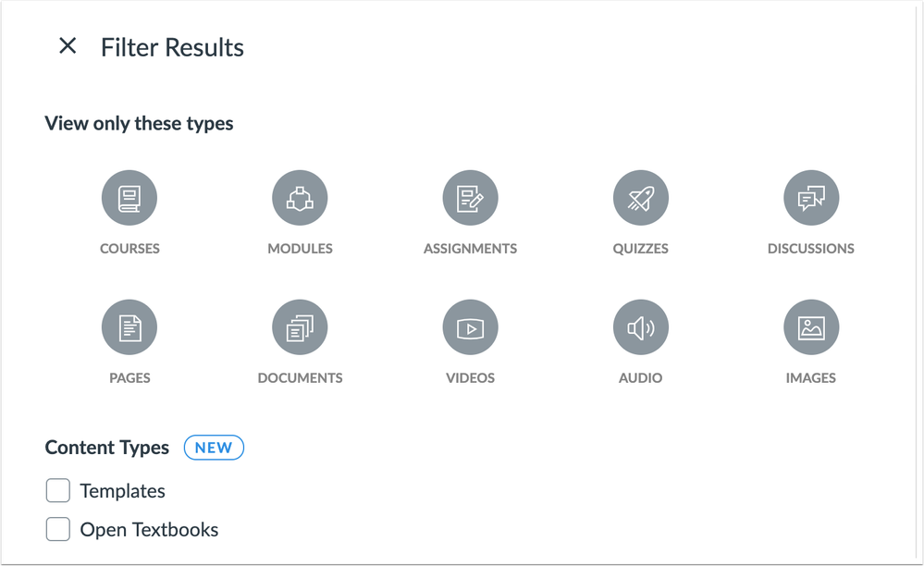Click the View only these types label
924x566 pixels.
[139, 123]
